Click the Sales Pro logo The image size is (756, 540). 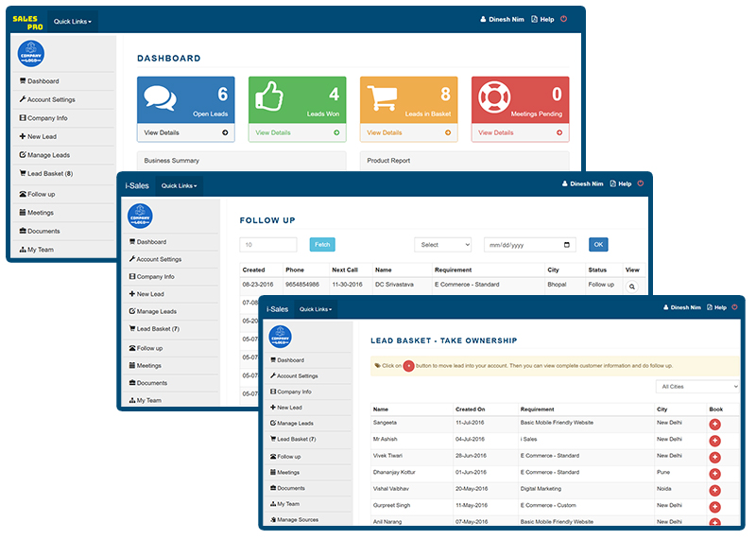28,22
